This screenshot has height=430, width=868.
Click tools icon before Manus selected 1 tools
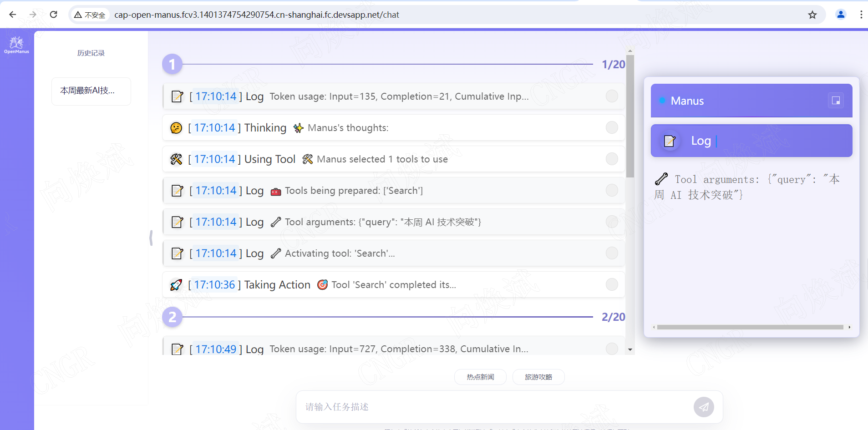click(x=307, y=159)
